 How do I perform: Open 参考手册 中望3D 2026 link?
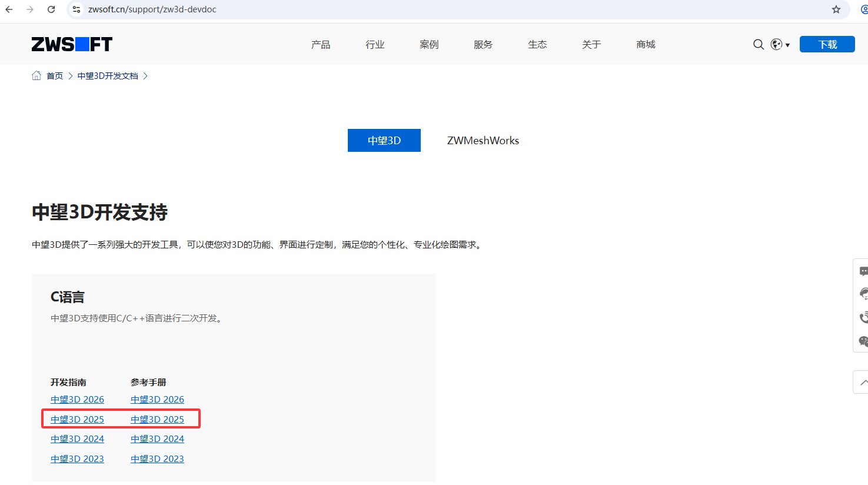[x=157, y=400]
